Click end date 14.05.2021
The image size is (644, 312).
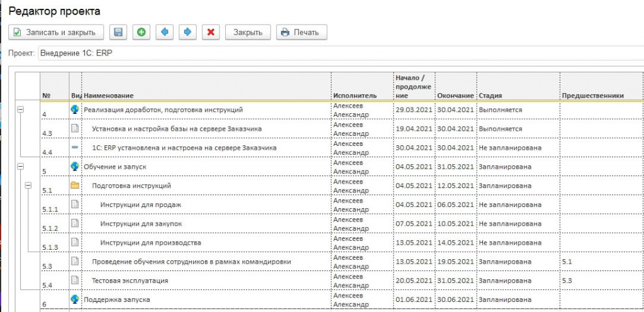pyautogui.click(x=455, y=242)
